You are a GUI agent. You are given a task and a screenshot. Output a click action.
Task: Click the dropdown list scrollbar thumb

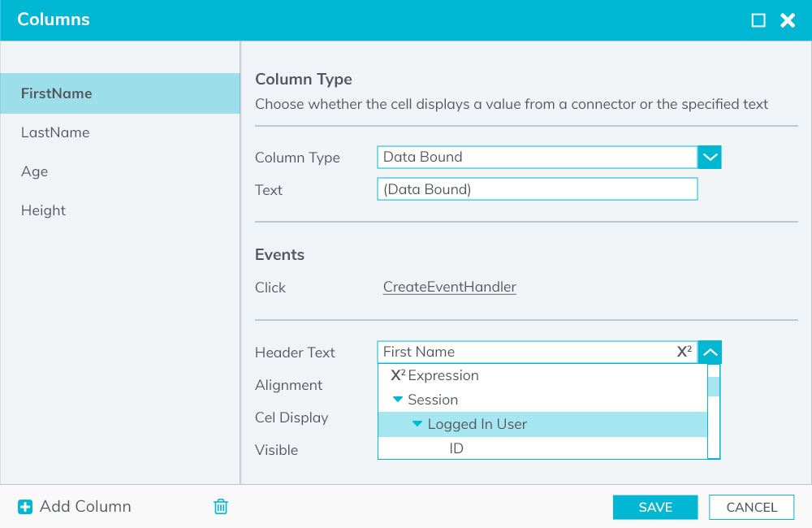coord(714,386)
